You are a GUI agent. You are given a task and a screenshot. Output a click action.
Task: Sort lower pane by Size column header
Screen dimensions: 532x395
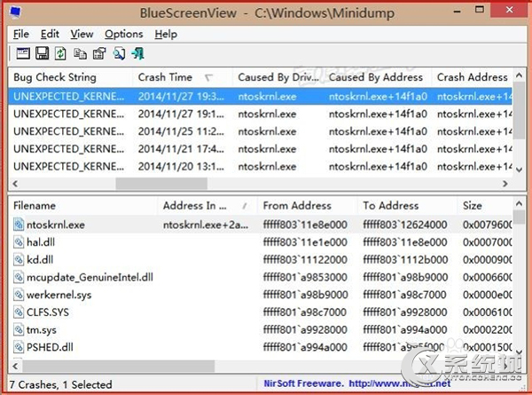(485, 206)
